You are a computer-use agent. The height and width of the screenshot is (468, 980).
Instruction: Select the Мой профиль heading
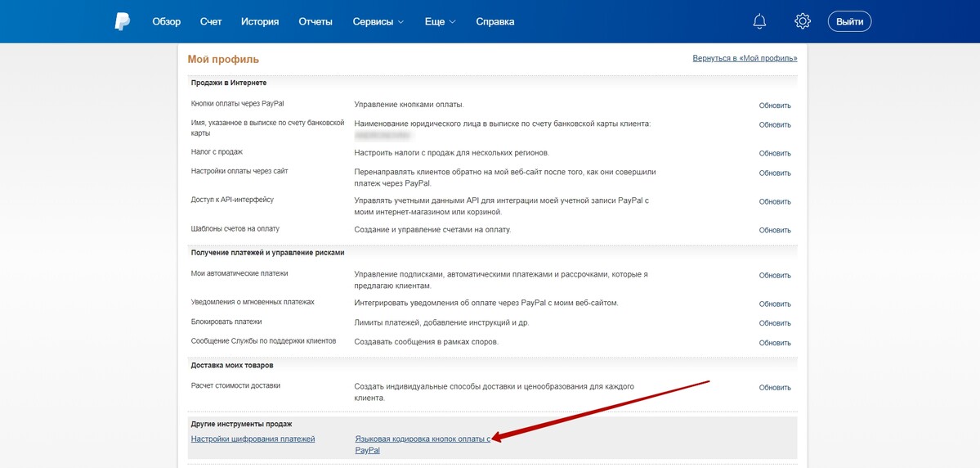click(x=223, y=60)
